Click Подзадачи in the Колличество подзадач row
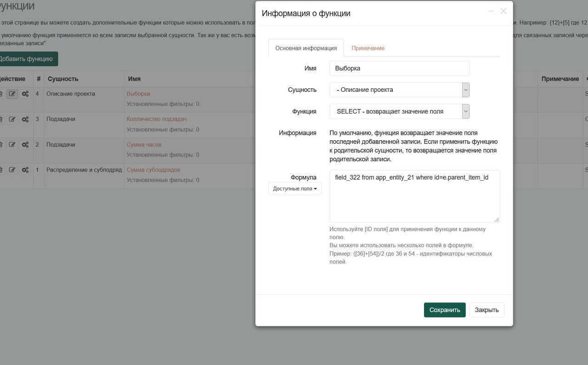The image size is (588, 365). (61, 119)
